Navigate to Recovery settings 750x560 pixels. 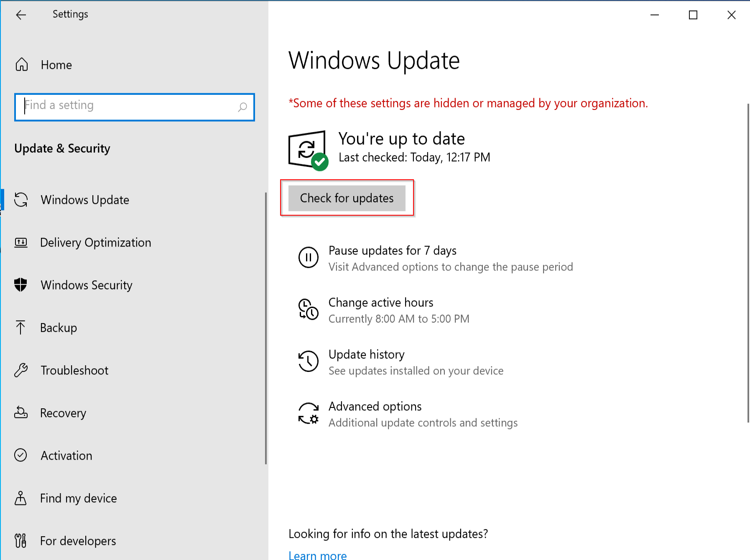[63, 413]
